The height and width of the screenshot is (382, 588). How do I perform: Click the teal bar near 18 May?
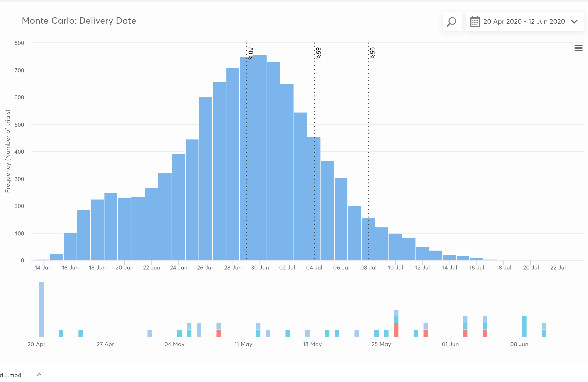327,333
